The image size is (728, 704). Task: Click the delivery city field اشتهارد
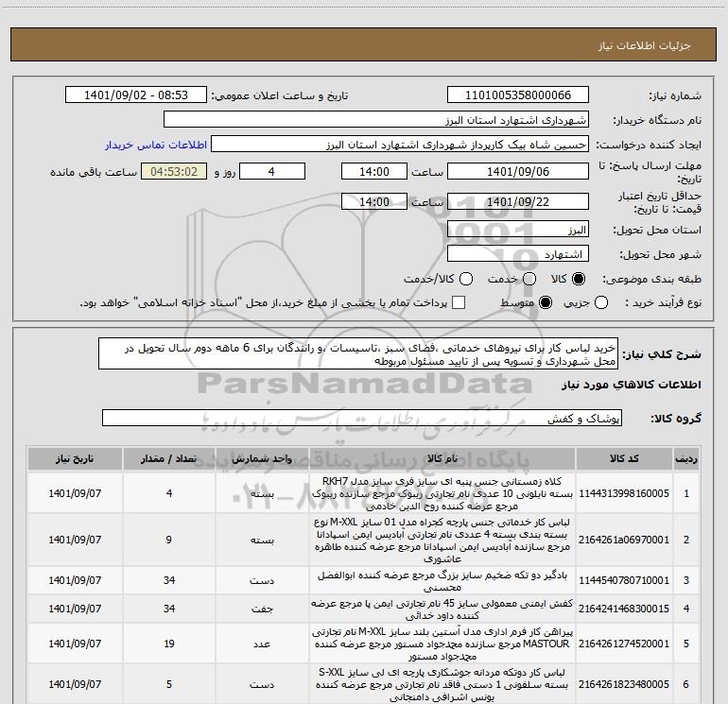518,254
